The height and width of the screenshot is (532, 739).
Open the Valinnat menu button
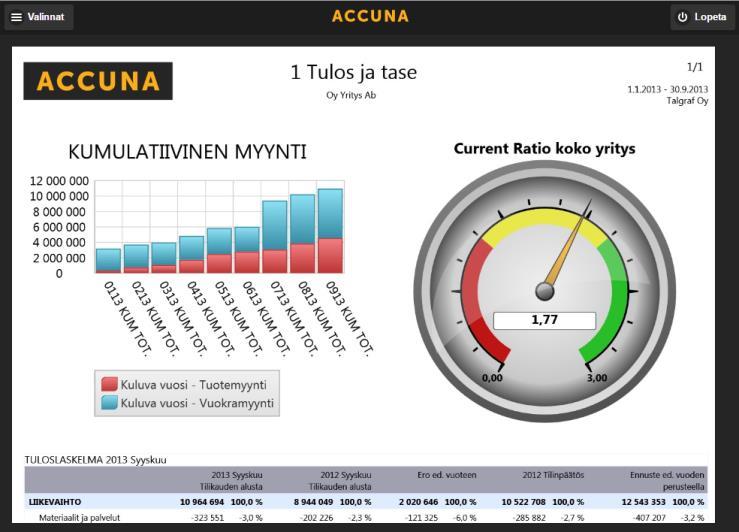click(39, 17)
